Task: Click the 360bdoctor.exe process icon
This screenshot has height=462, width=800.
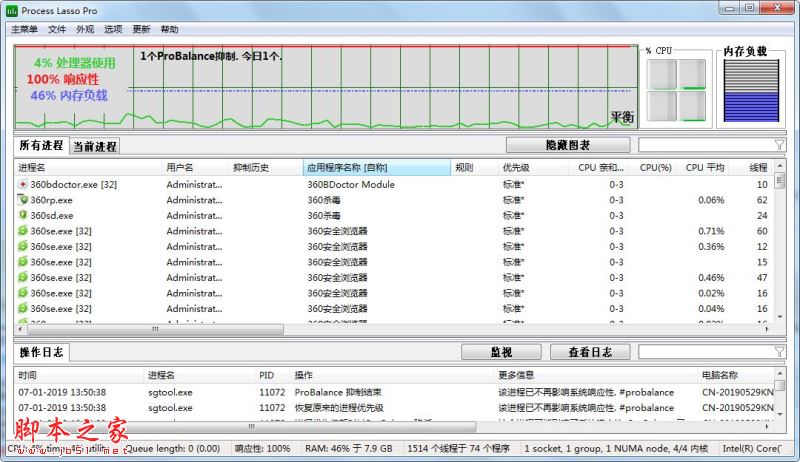Action: pyautogui.click(x=22, y=184)
